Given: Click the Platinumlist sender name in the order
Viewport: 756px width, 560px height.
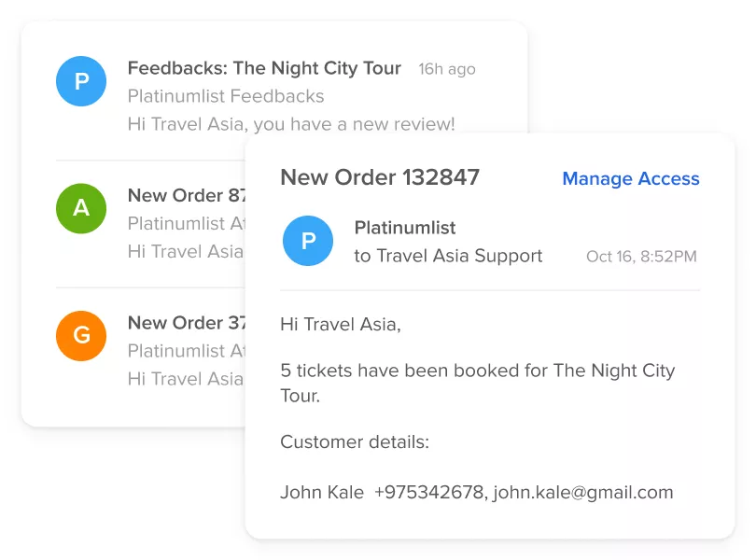Looking at the screenshot, I should click(x=405, y=228).
